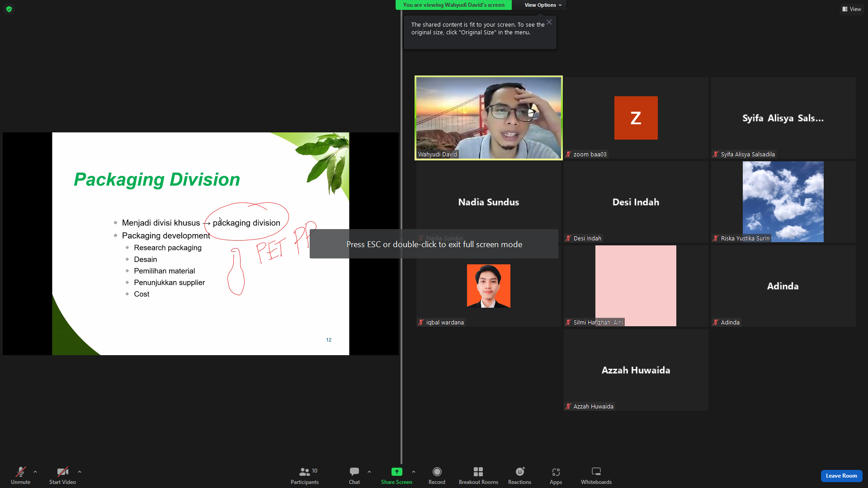Screen dimensions: 868x488
Task: Click the 'Desain' bullet on the slide
Action: coord(146,259)
